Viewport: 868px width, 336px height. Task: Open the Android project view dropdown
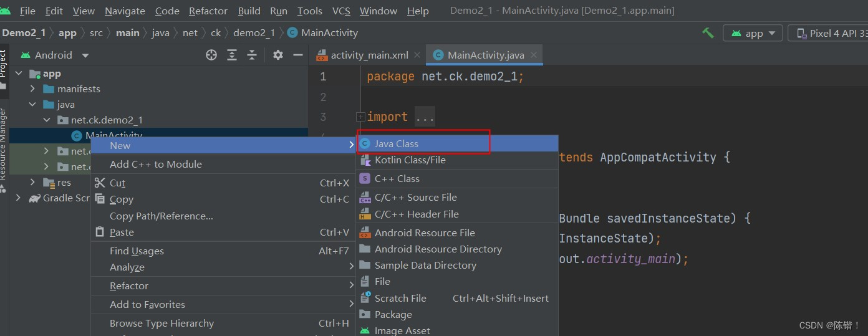coord(55,55)
